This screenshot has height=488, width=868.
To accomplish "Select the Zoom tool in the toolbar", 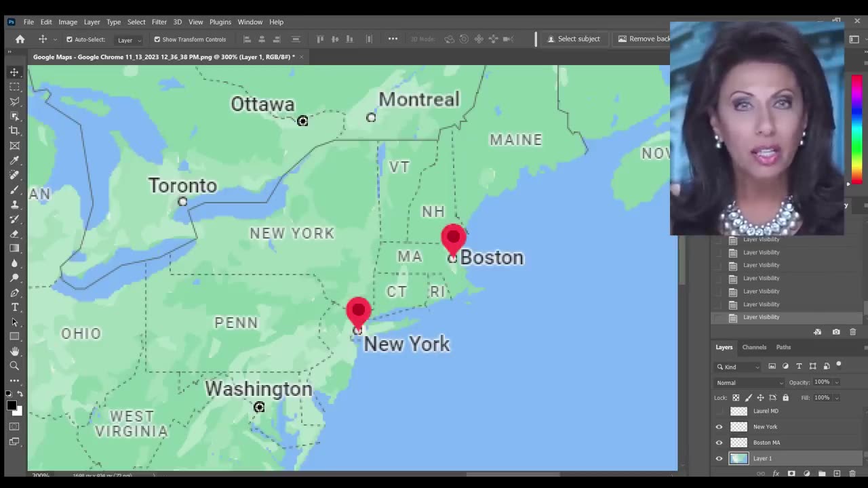I will pos(14,365).
